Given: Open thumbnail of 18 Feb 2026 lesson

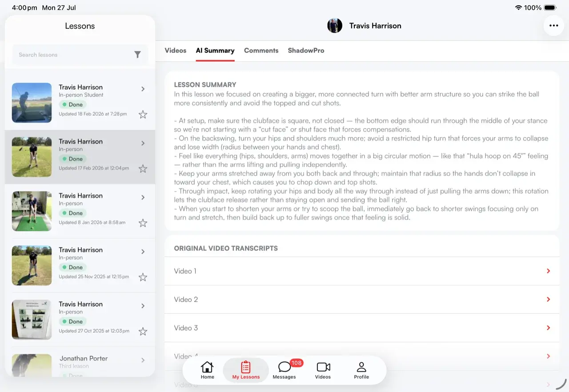Looking at the screenshot, I should (32, 103).
